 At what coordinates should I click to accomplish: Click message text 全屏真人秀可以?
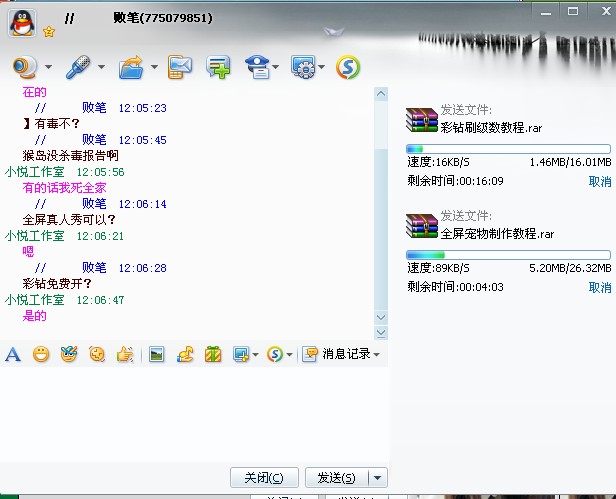point(69,219)
